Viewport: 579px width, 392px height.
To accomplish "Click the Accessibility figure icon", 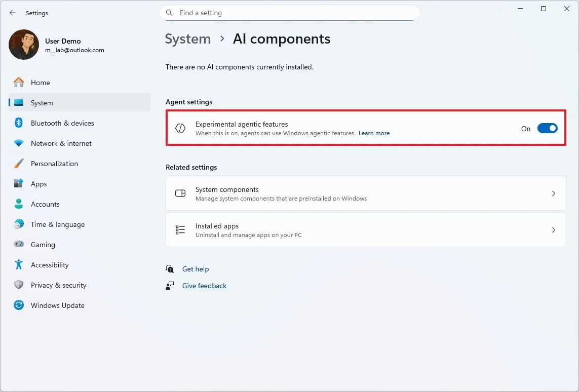I will [19, 265].
